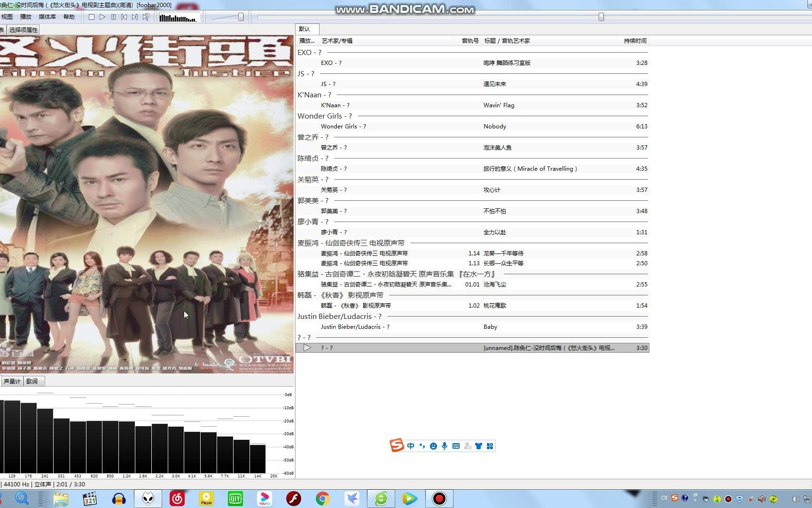Click the album art cover image
Viewport: 812px width, 508px height.
pos(147,205)
